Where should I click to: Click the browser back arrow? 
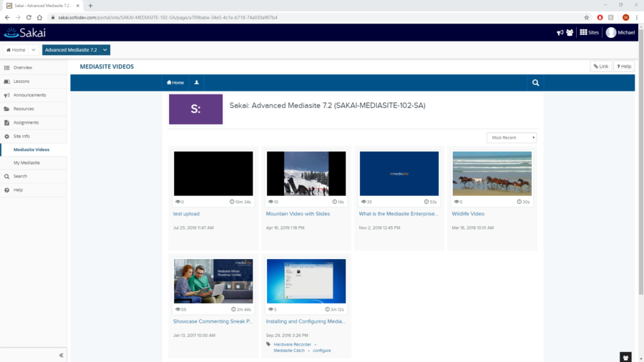[x=7, y=17]
